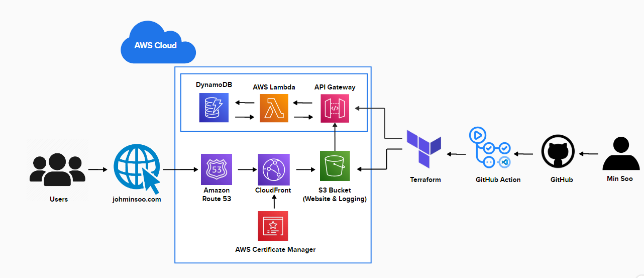644x278 pixels.
Task: Click the 'API Gateway' label
Action: (335, 87)
